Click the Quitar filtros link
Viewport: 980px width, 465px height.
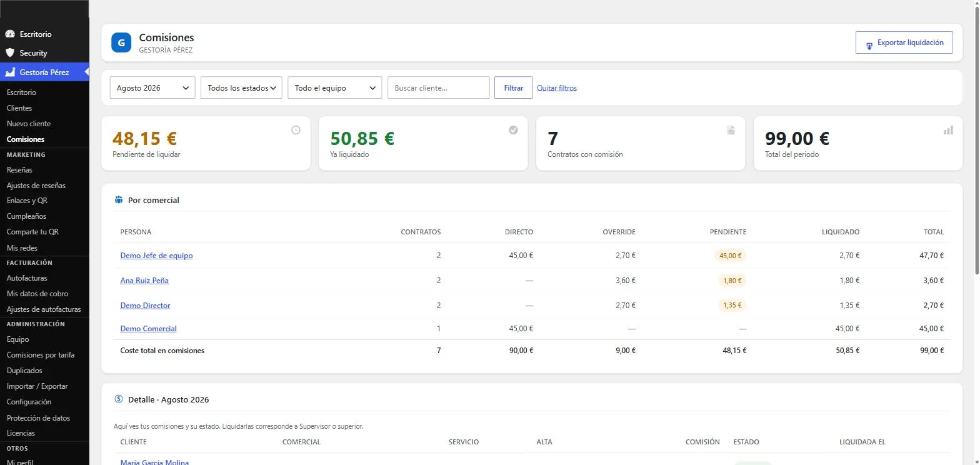tap(557, 88)
